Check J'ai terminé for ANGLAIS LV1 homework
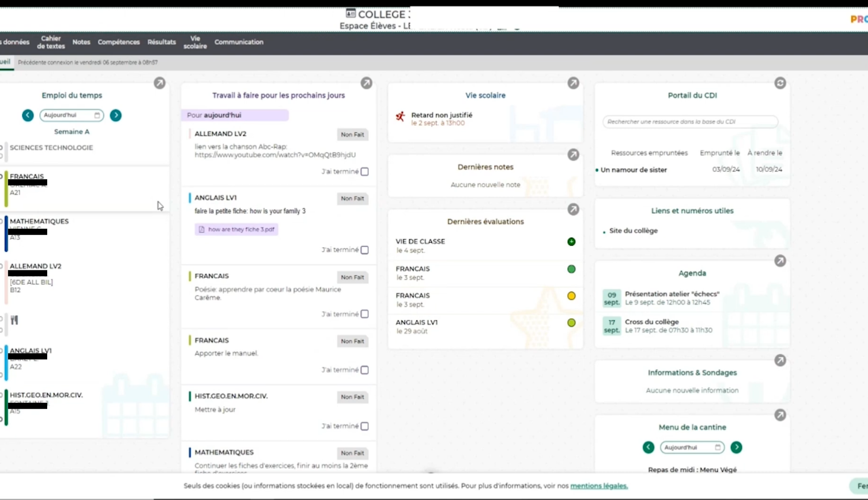868x500 pixels. pos(364,250)
